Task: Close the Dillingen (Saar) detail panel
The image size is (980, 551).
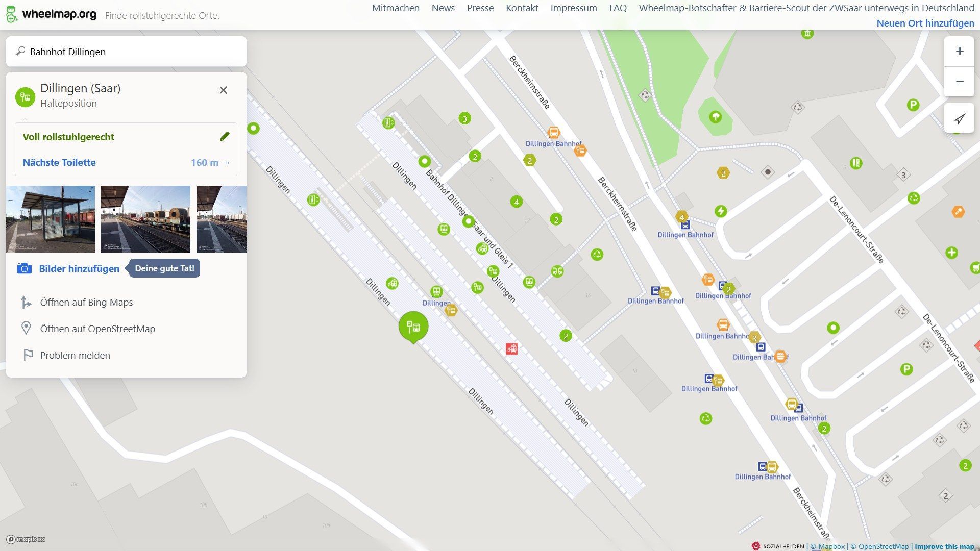Action: tap(223, 90)
